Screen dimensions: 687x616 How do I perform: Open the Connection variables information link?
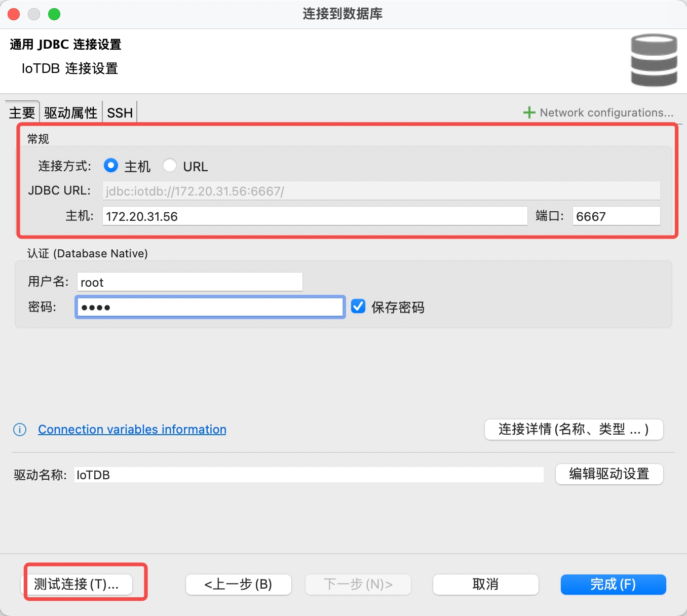tap(131, 430)
